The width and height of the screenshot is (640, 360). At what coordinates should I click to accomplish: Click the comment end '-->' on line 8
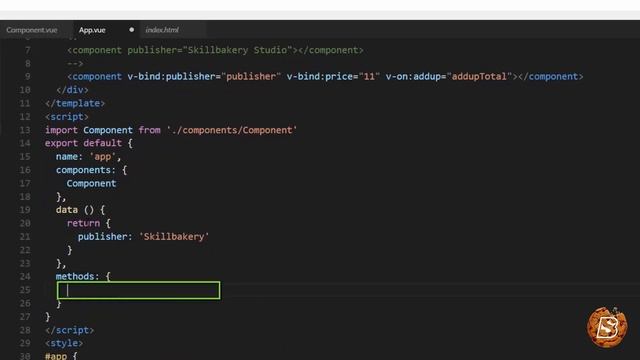click(75, 64)
